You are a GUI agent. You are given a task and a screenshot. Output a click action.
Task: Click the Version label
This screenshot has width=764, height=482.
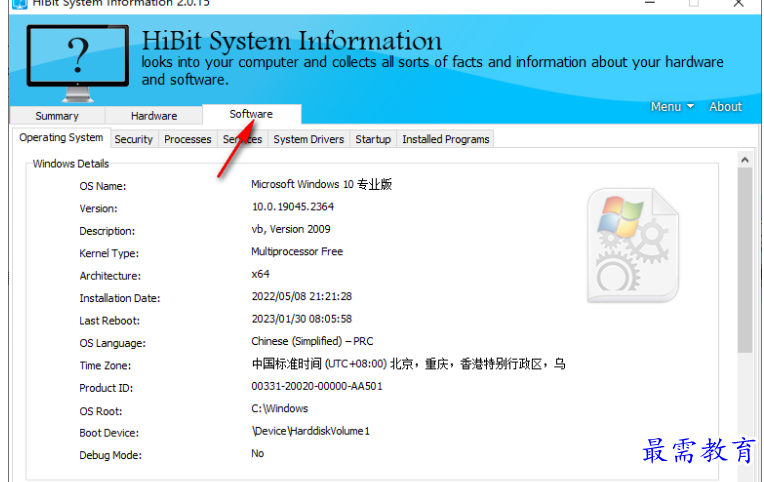point(98,209)
